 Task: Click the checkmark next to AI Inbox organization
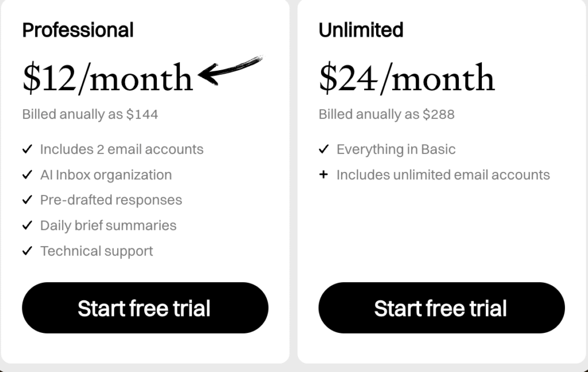[27, 175]
